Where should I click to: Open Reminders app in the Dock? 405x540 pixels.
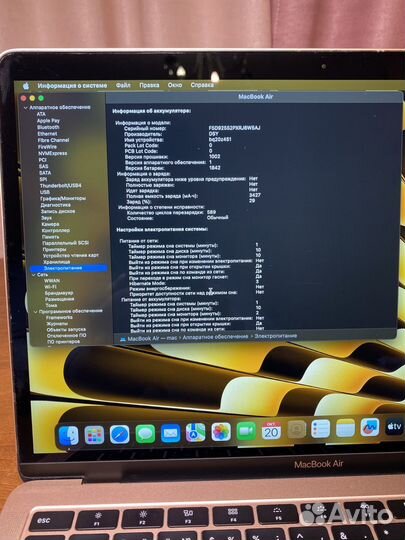(x=321, y=429)
